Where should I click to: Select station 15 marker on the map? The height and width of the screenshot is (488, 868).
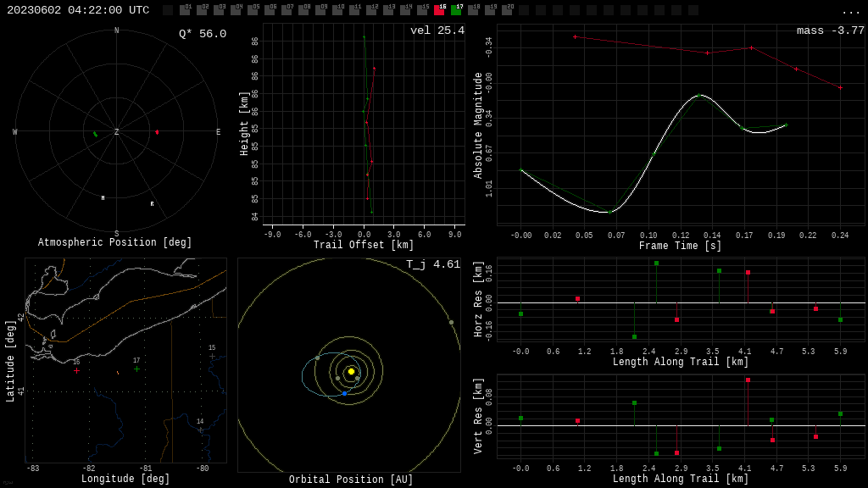pos(212,357)
